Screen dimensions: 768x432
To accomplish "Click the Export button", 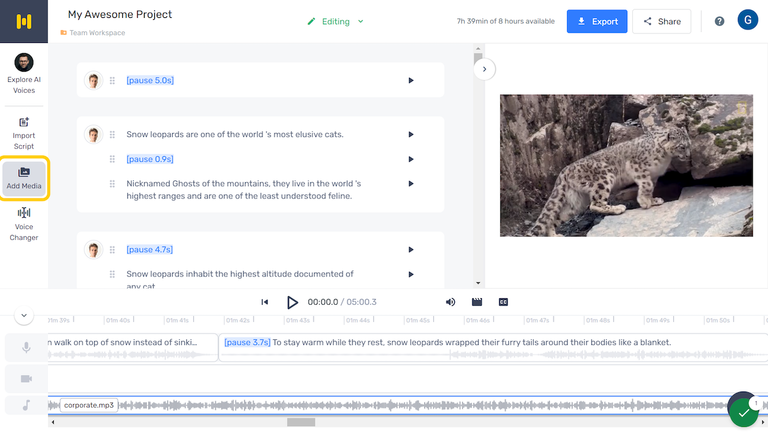I will pyautogui.click(x=597, y=21).
